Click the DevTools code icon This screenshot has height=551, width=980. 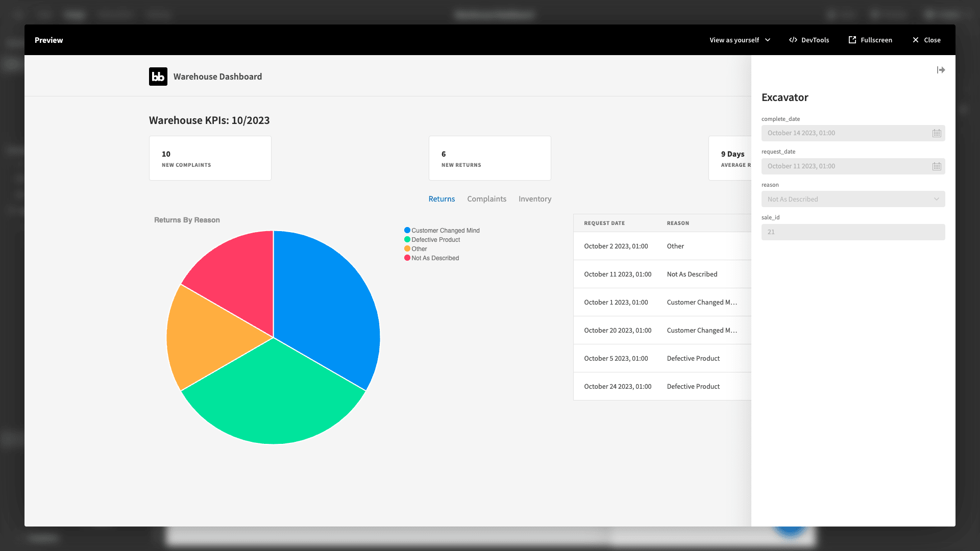(793, 40)
